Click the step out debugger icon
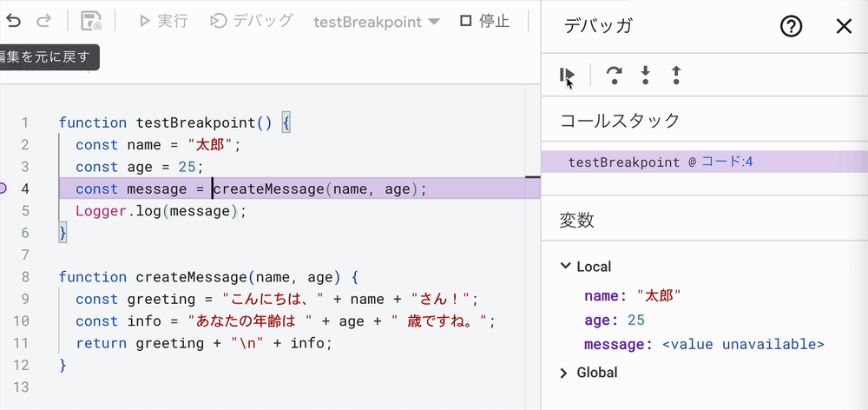 676,75
